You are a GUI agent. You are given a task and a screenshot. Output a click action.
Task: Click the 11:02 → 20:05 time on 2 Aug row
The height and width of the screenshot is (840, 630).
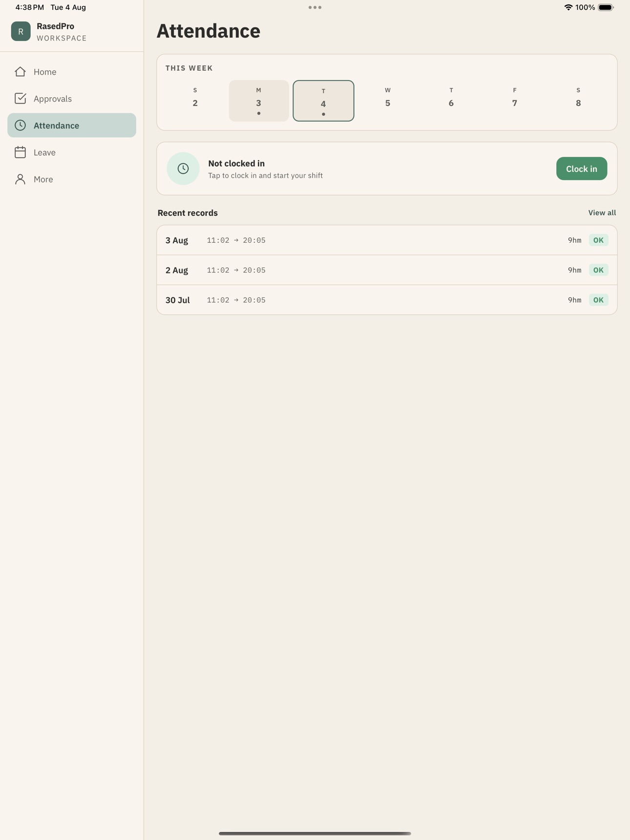[x=236, y=270]
